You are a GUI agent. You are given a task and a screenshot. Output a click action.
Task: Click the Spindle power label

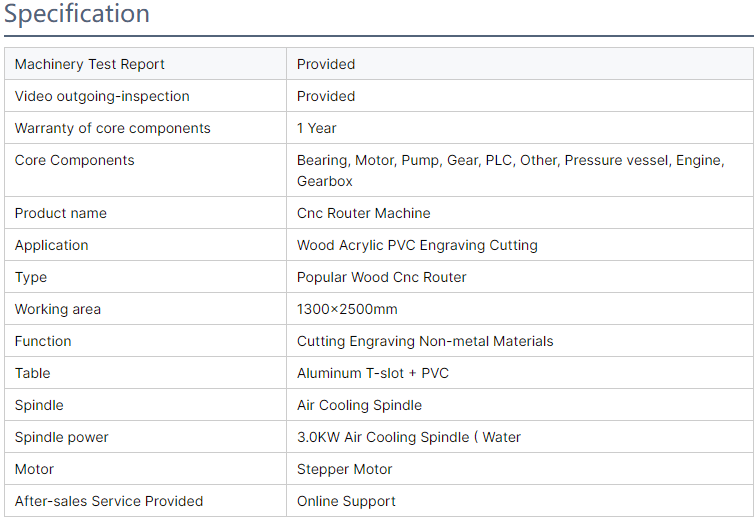coord(62,437)
